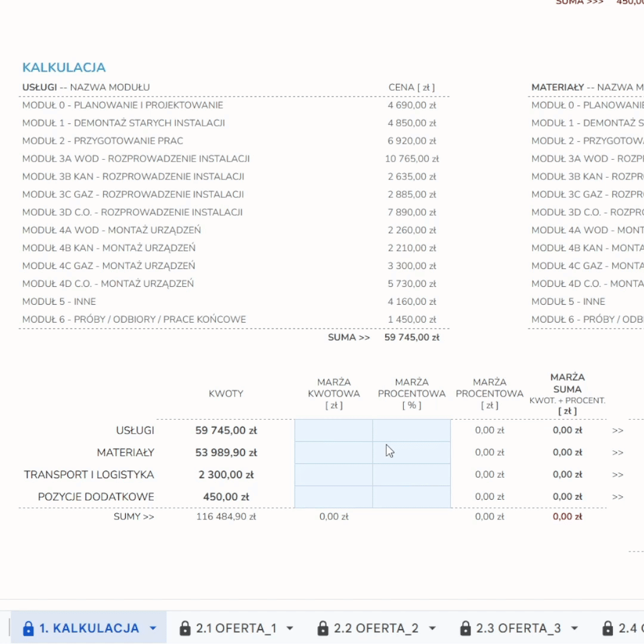
Task: Open the 2.1 OFERTA_1 tab dropdown arrow
Action: point(290,628)
